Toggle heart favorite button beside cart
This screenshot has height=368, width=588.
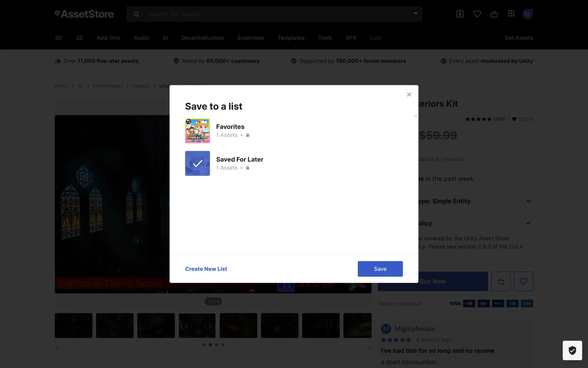(x=523, y=281)
